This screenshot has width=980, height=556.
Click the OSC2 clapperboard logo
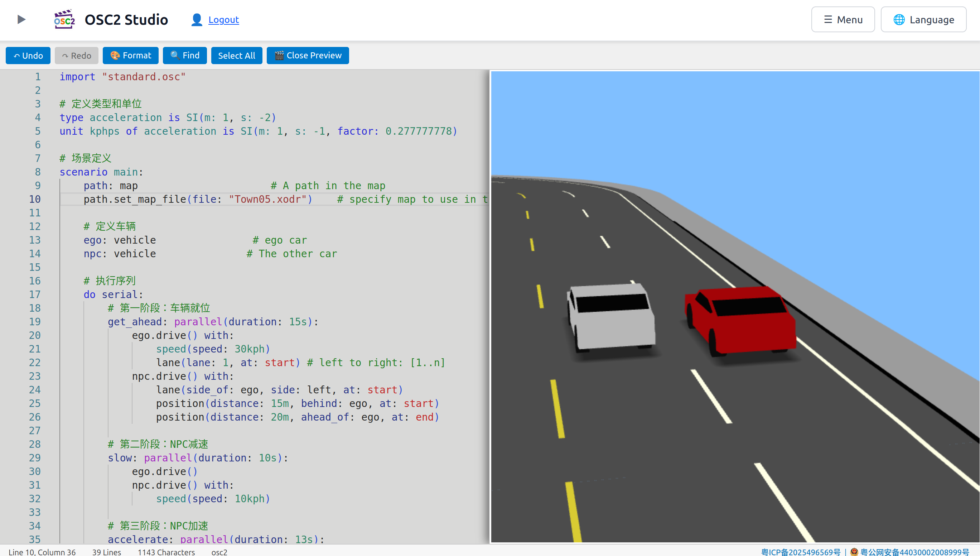64,19
